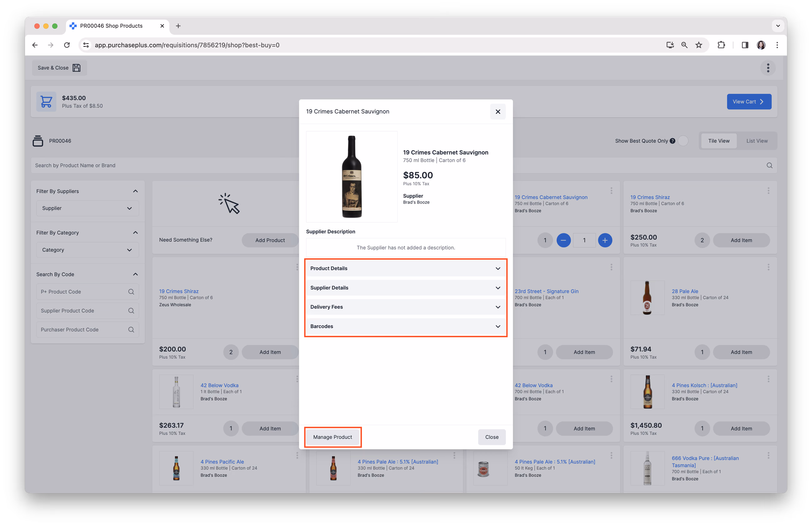The height and width of the screenshot is (526, 812).
Task: Open a new browser tab
Action: [178, 26]
